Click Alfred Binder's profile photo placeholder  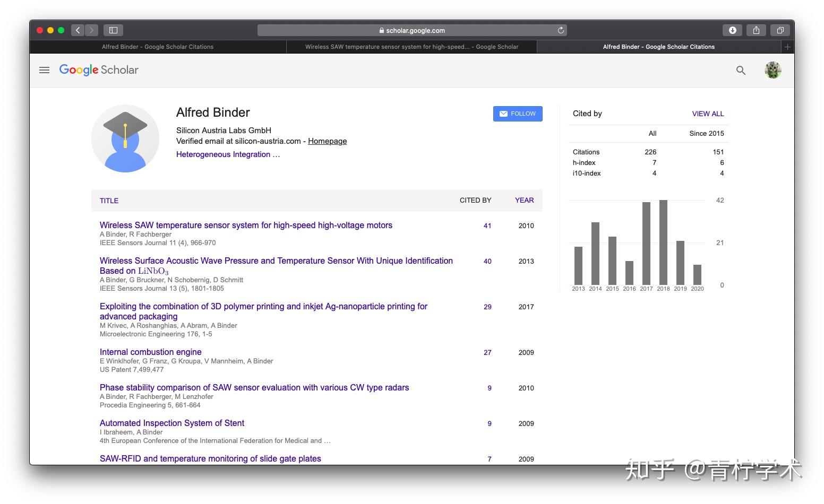pyautogui.click(x=125, y=138)
